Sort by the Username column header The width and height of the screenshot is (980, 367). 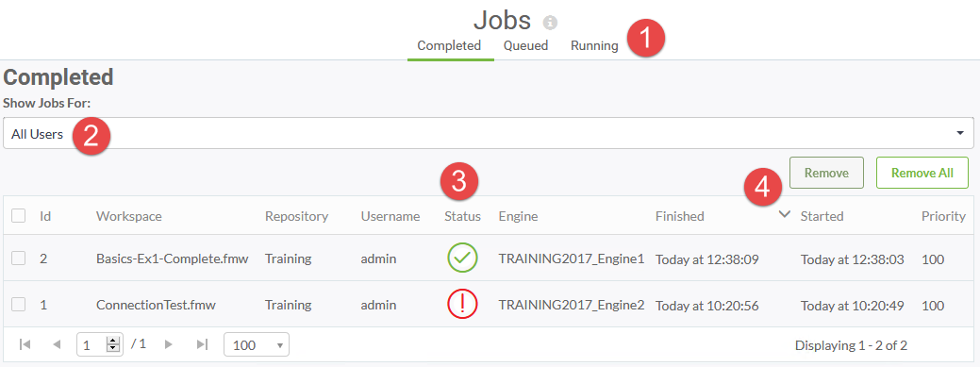click(x=390, y=216)
